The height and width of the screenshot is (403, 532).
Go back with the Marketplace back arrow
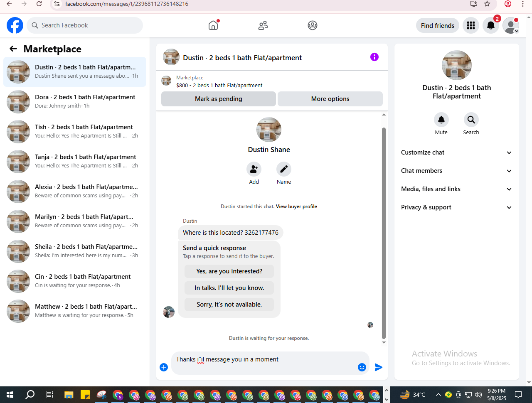tap(13, 49)
